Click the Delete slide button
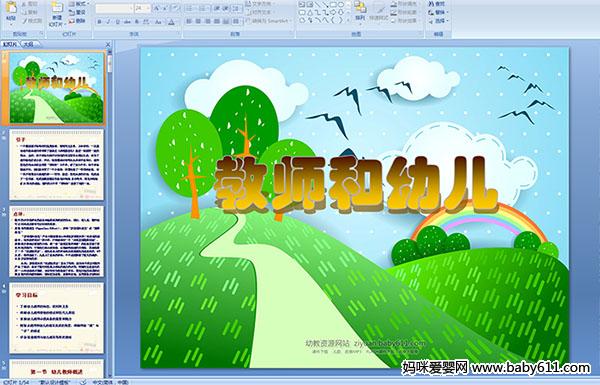600x385 pixels. coord(77,21)
